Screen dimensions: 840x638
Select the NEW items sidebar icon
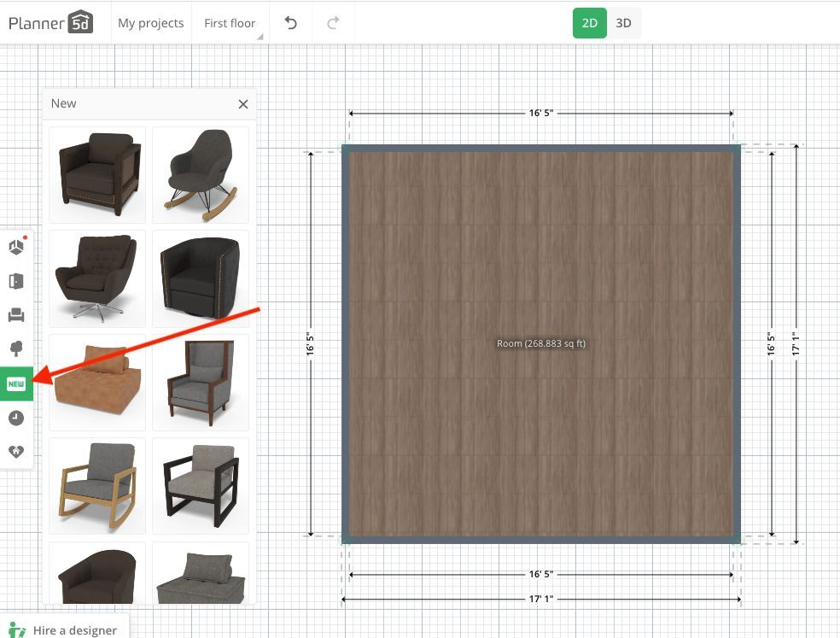pyautogui.click(x=16, y=383)
